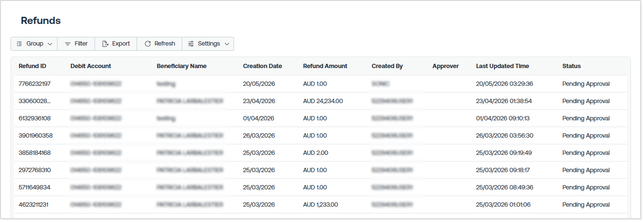Screen dimensions: 644x222
Task: Click the Filter lines icon
Action: pyautogui.click(x=68, y=44)
